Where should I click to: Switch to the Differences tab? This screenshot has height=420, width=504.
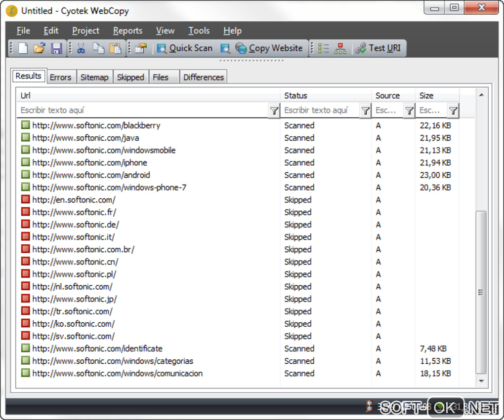tap(204, 77)
